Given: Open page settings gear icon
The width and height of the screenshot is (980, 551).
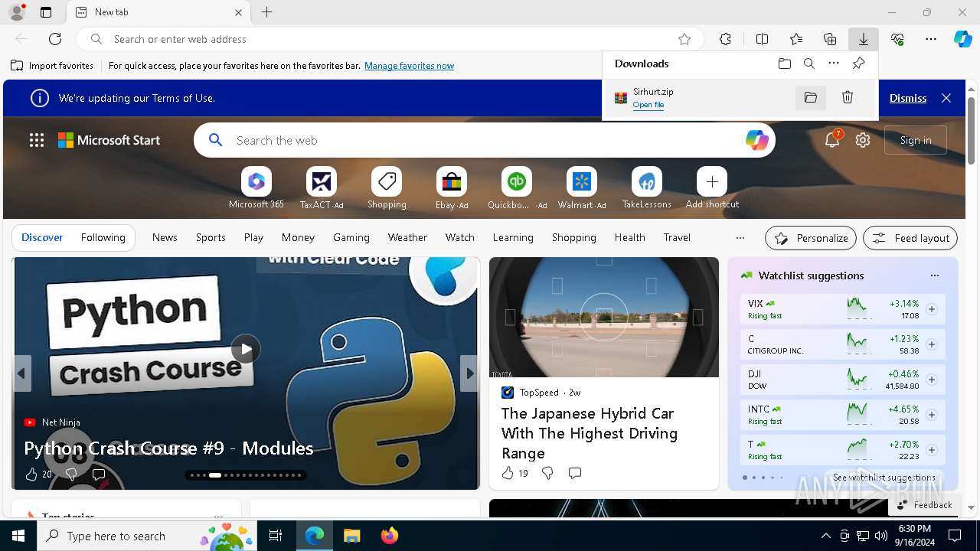Looking at the screenshot, I should click(x=863, y=140).
